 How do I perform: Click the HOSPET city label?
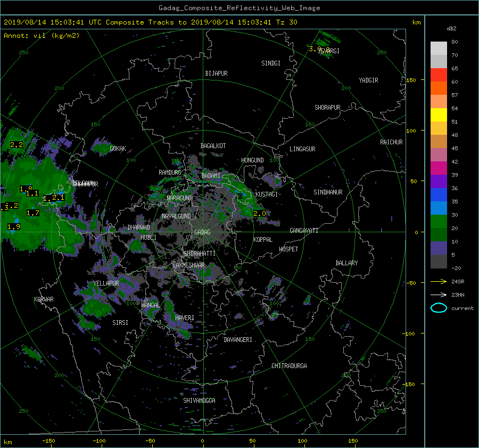pyautogui.click(x=288, y=249)
